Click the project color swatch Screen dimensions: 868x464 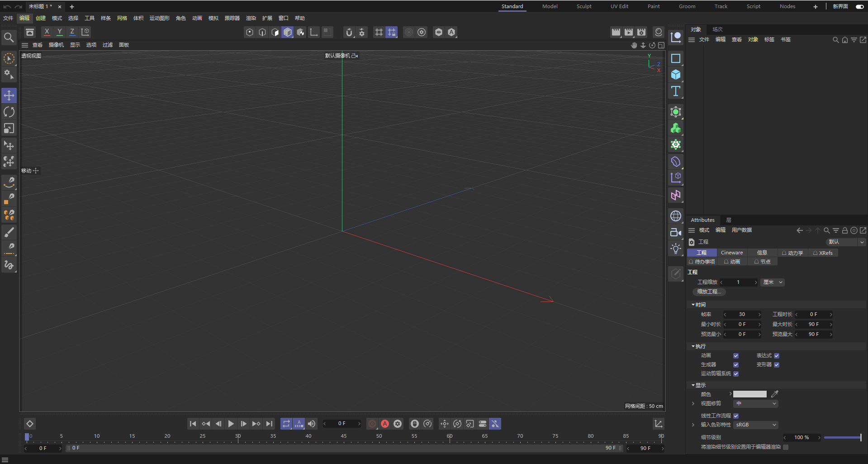point(750,394)
